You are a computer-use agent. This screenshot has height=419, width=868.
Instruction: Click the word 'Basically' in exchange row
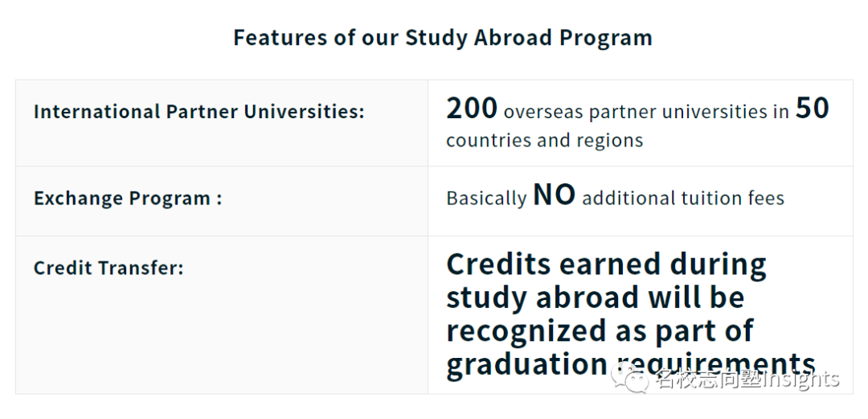coord(486,199)
